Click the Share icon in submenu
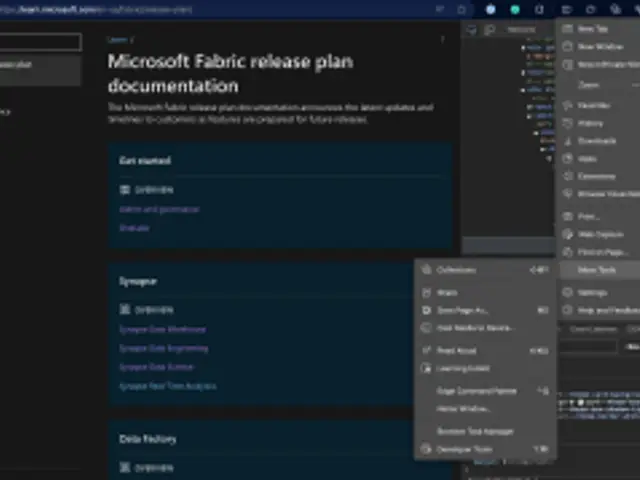This screenshot has width=640, height=480. (x=426, y=293)
